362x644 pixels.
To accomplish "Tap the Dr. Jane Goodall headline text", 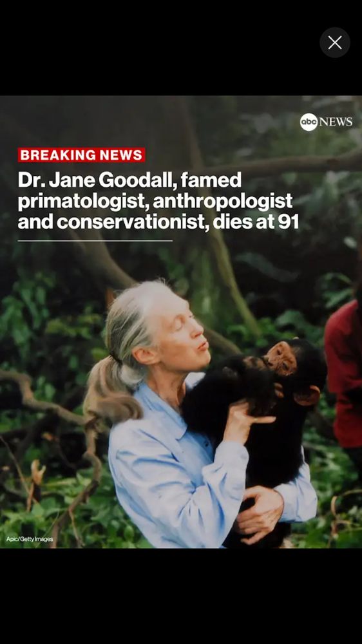I will 158,201.
